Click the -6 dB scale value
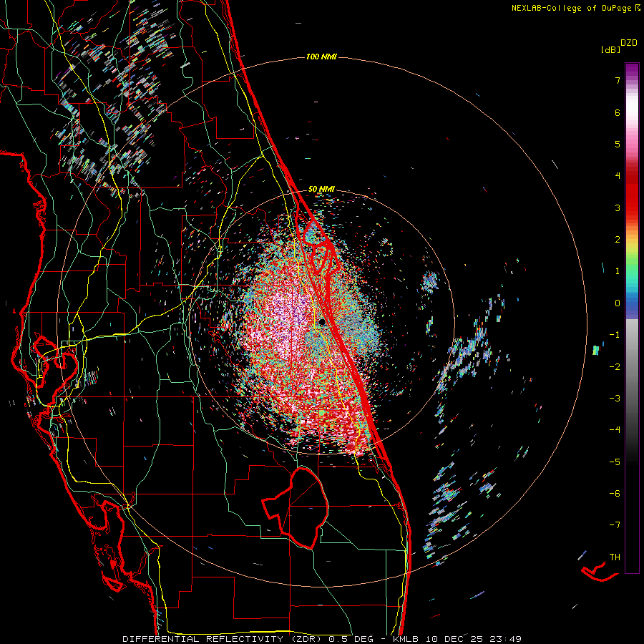644x644 pixels. tap(615, 494)
